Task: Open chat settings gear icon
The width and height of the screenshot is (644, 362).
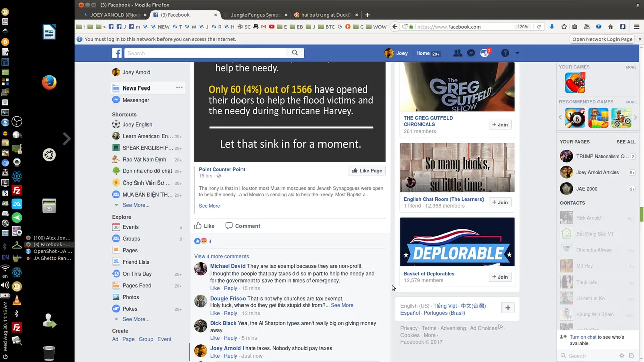Action: point(622,356)
